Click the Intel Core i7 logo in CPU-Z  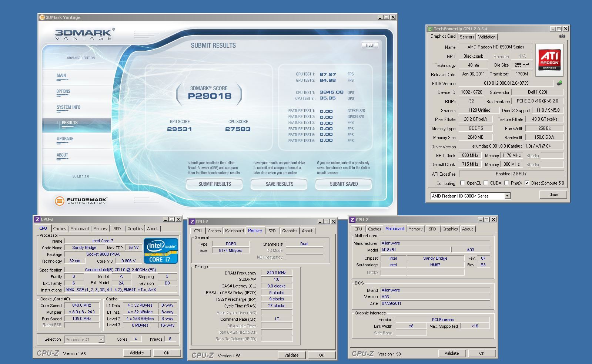pyautogui.click(x=161, y=250)
